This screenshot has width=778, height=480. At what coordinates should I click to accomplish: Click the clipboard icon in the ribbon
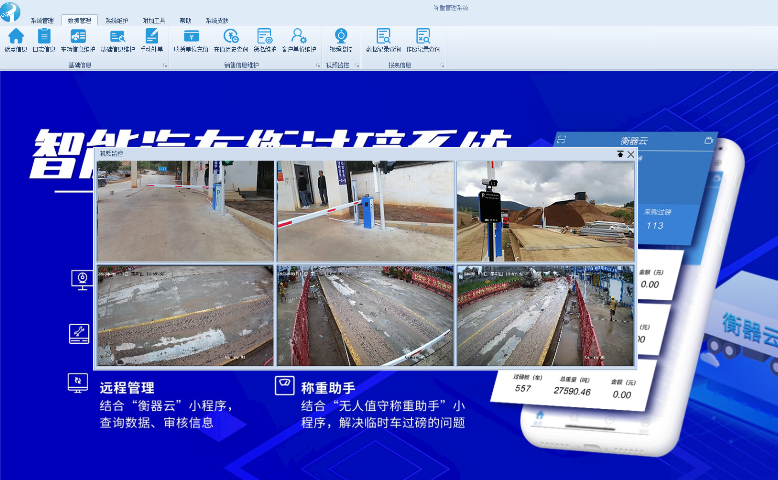pyautogui.click(x=44, y=37)
